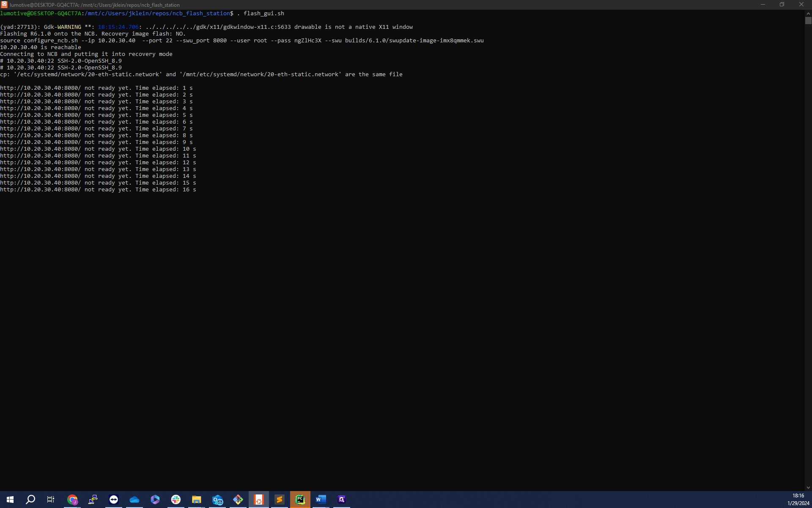Close the terminal window
Viewport: 812px width, 508px height.
[x=801, y=5]
